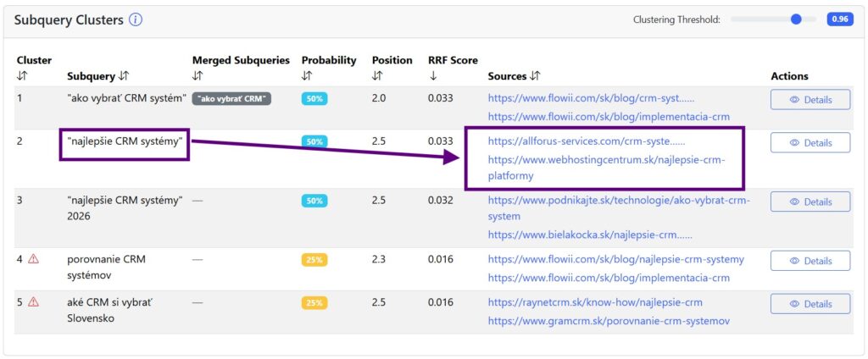Click the Subquery Clusters panel title
This screenshot has height=359, width=868.
[69, 20]
